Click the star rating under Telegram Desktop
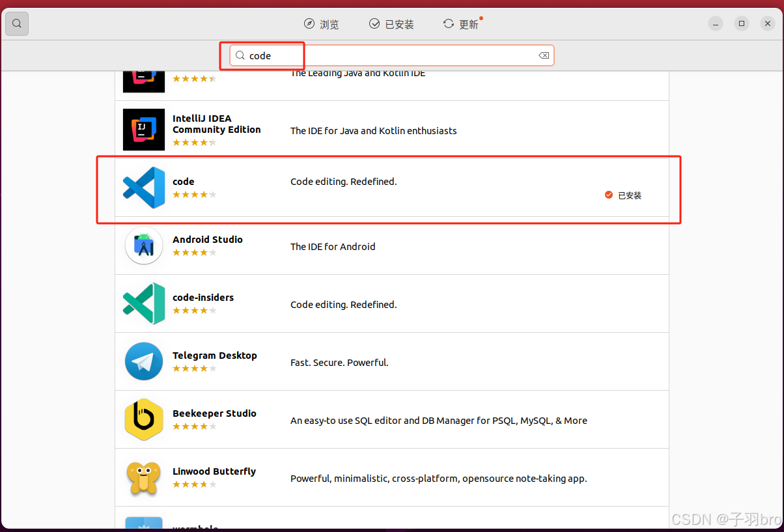The height and width of the screenshot is (532, 784). (x=195, y=369)
